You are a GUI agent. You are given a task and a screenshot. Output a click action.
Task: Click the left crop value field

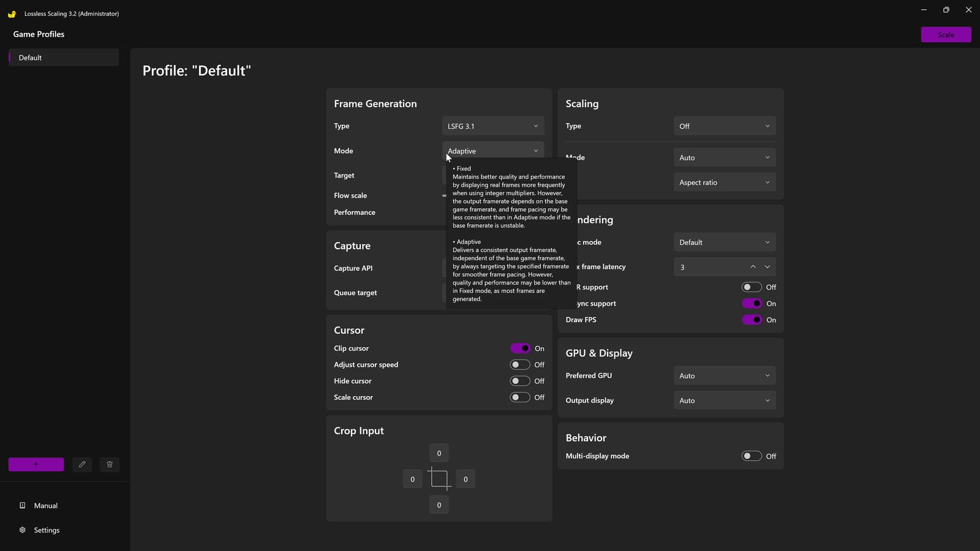click(412, 479)
